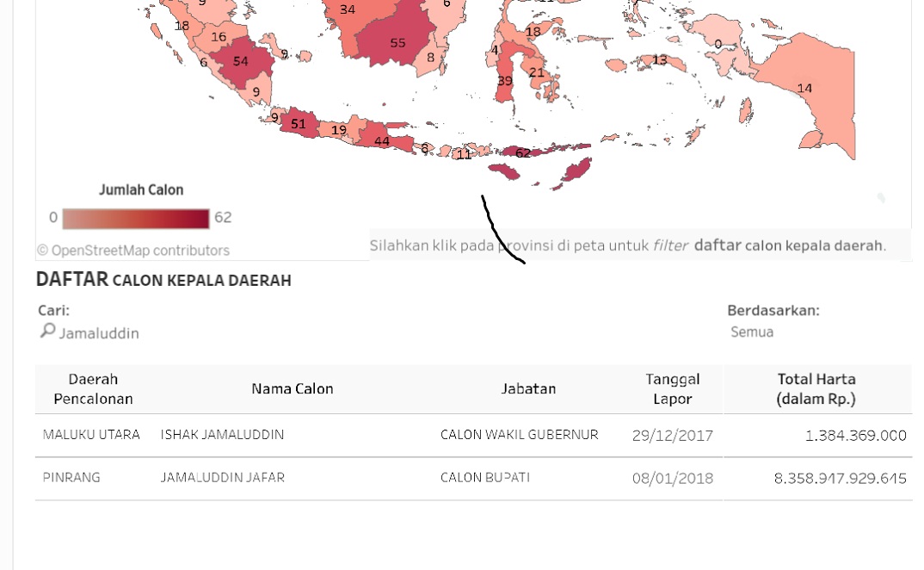Click the magnifier search icon beside Cari
924x570 pixels.
point(46,331)
